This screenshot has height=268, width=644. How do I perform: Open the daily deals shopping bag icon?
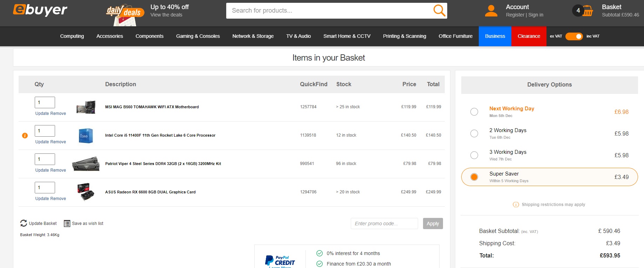125,15
